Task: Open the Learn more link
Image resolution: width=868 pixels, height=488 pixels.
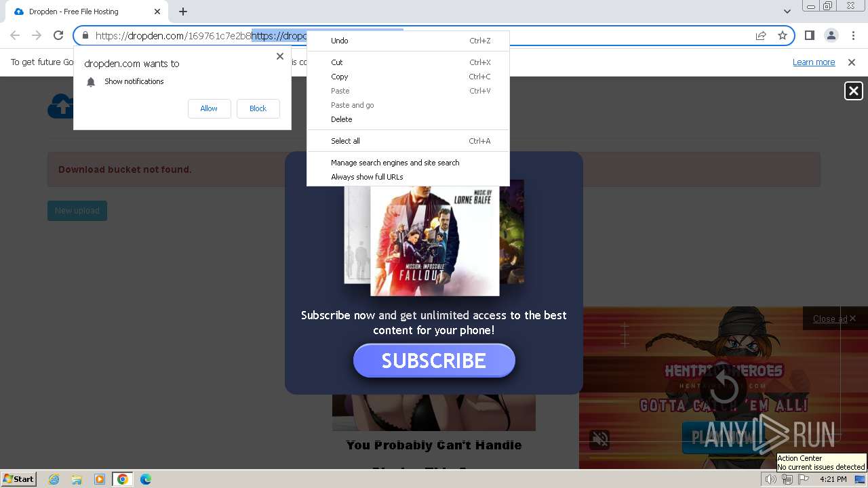Action: click(814, 62)
